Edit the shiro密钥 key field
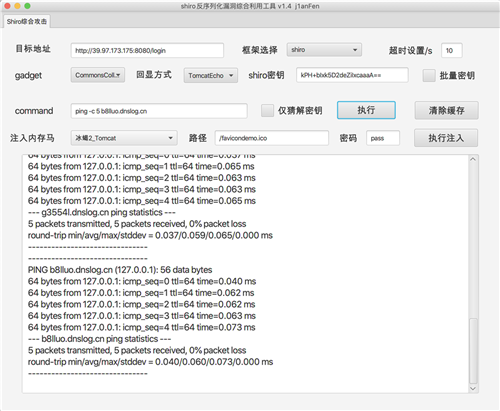Viewport: 500px width, 411px height. 352,75
